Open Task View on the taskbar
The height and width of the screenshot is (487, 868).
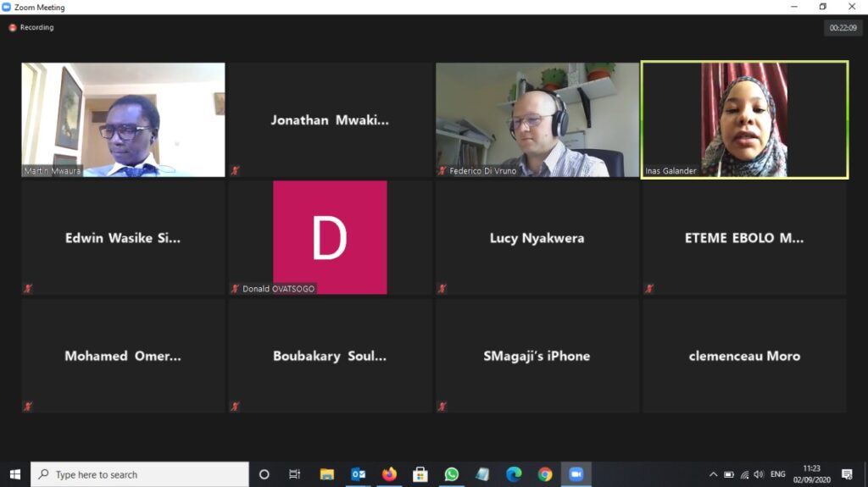click(x=294, y=474)
